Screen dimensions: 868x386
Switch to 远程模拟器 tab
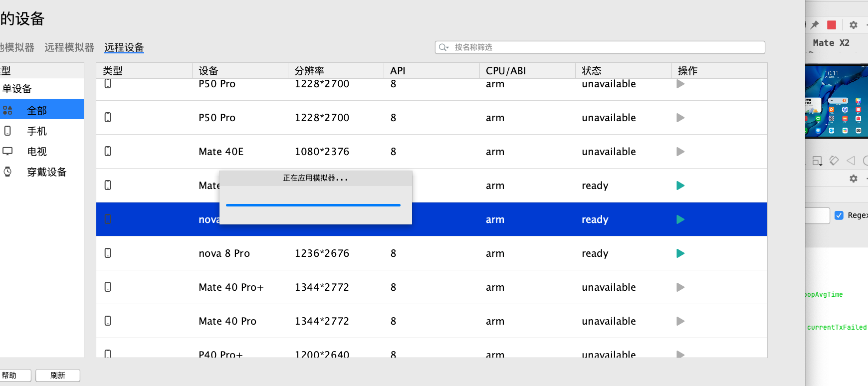click(x=69, y=47)
